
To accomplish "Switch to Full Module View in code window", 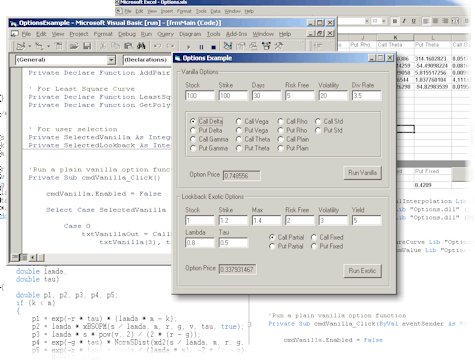I will [24, 257].
